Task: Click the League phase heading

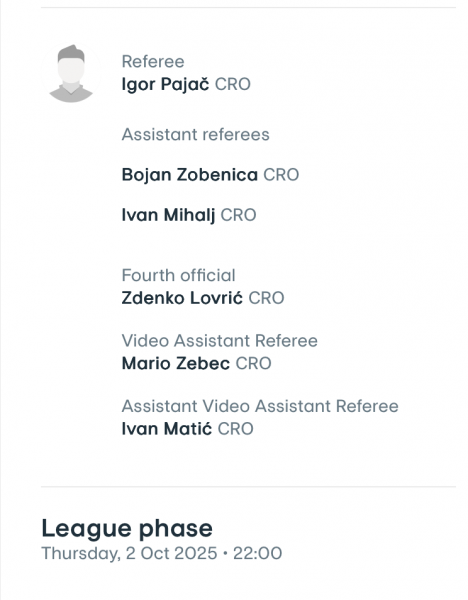Action: coord(127,529)
